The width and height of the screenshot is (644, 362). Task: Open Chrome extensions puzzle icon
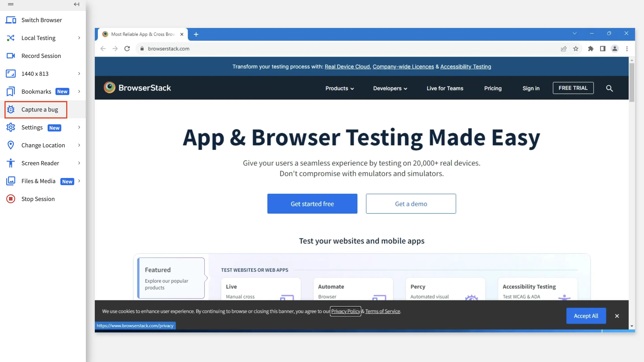[591, 49]
